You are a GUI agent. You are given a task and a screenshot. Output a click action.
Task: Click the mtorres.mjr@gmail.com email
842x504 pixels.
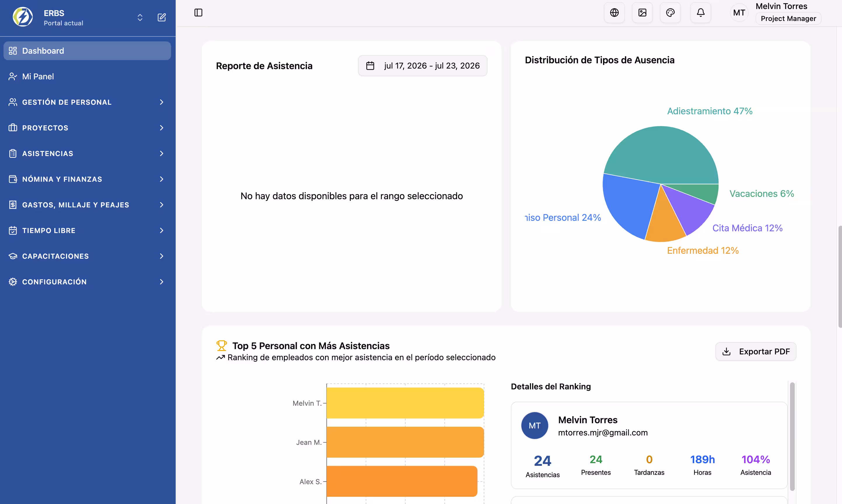(603, 433)
